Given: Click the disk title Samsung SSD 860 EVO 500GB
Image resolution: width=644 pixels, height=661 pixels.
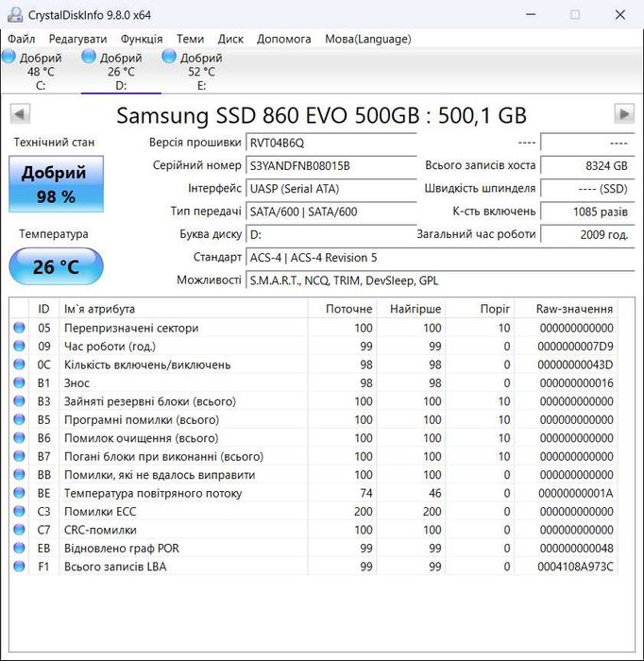Looking at the screenshot, I should pos(322,115).
